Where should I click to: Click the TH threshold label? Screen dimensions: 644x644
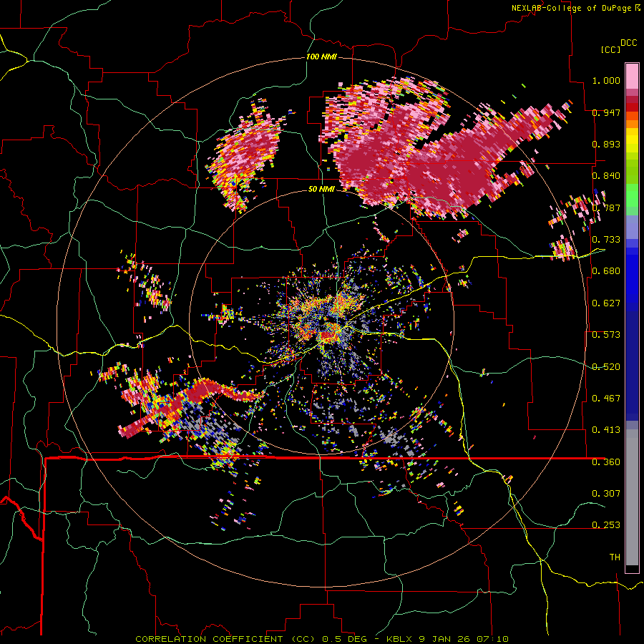615,557
